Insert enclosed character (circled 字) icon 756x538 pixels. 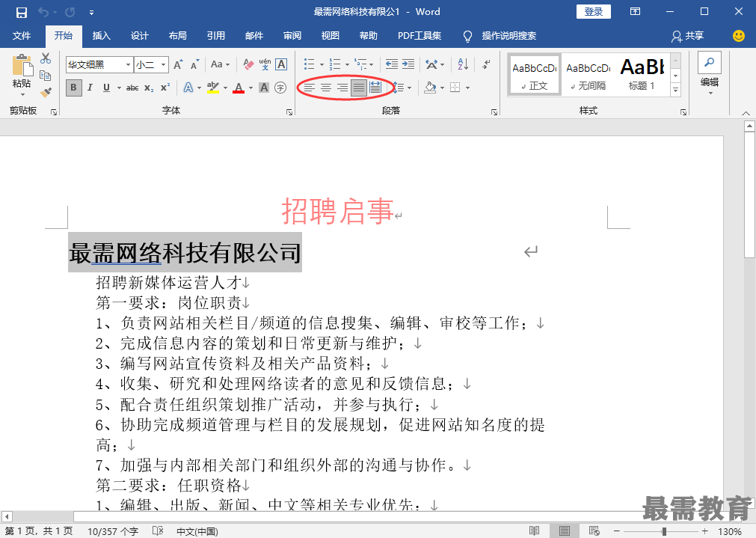[x=280, y=88]
